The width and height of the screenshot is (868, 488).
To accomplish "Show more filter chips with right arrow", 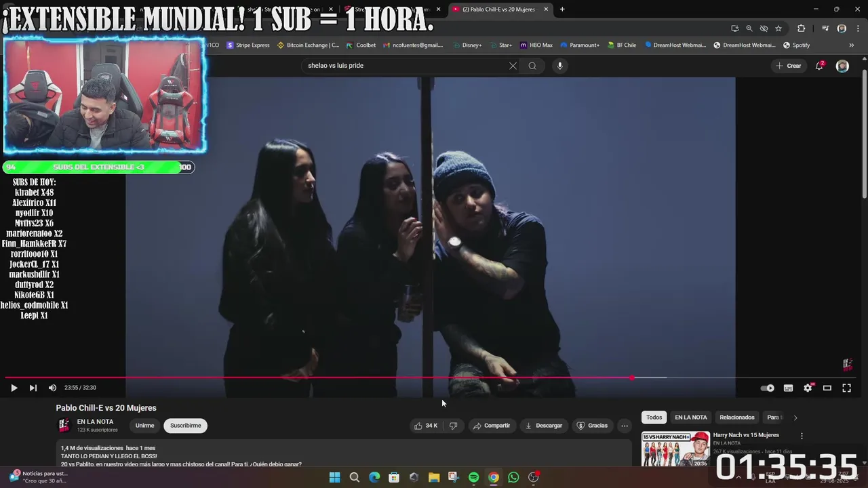I will pyautogui.click(x=795, y=418).
